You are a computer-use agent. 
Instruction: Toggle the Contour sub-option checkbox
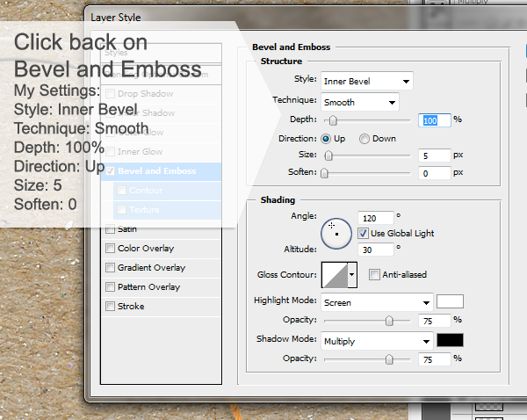coord(121,191)
